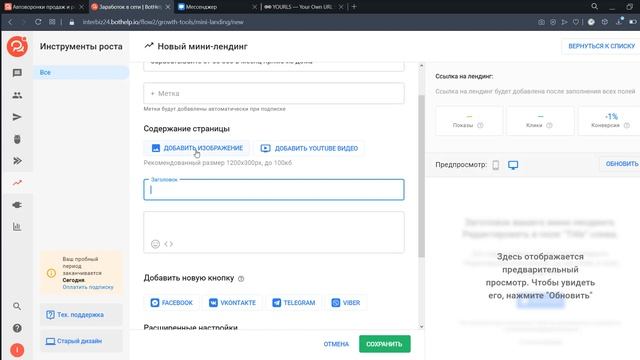Open the double-arrow automation funnels icon
Screen dimensions: 640x360
tap(17, 161)
